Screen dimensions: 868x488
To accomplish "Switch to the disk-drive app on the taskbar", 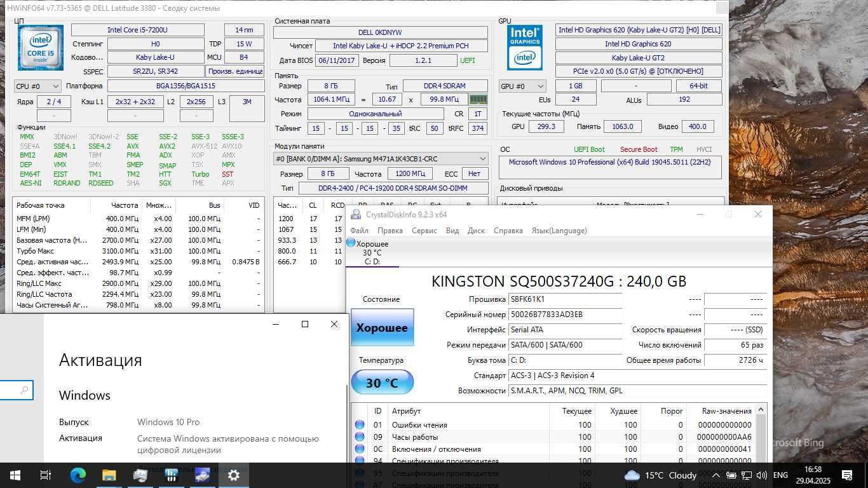I will click(x=202, y=475).
